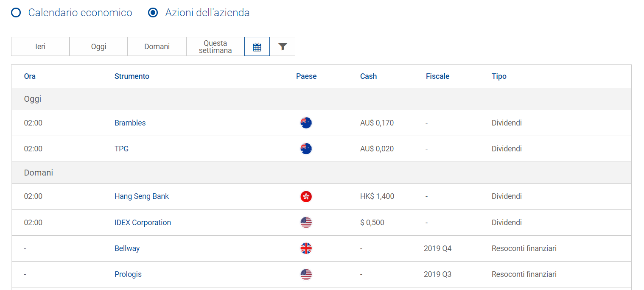Click Dividendi in Hang Seng Bank row
This screenshot has height=290, width=644.
coord(507,196)
